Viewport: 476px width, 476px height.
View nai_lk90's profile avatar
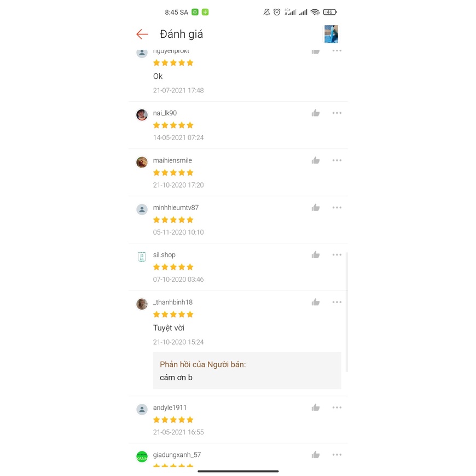coord(142,115)
